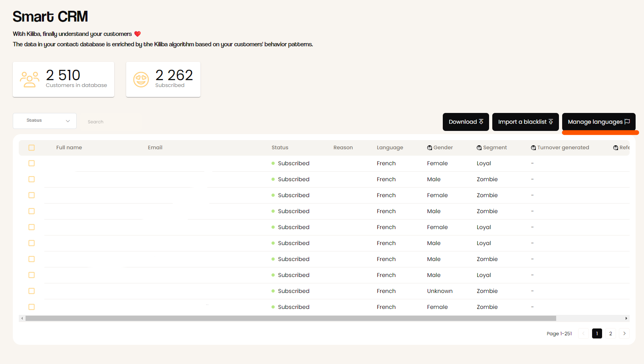Click Loyal segment in first row
This screenshot has width=644, height=364.
coord(484,164)
